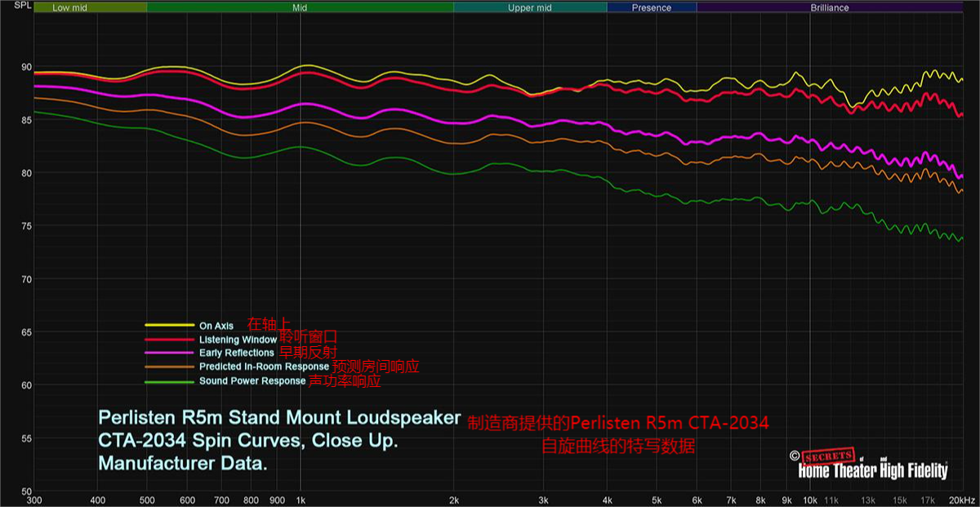Click the Low mid frequency band label
The width and height of the screenshot is (980, 507).
(x=70, y=7)
